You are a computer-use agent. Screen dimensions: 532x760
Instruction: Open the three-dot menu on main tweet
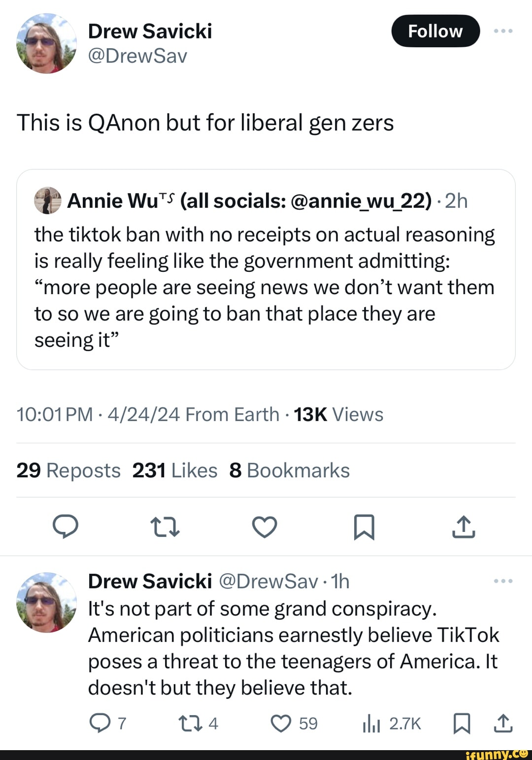click(503, 31)
